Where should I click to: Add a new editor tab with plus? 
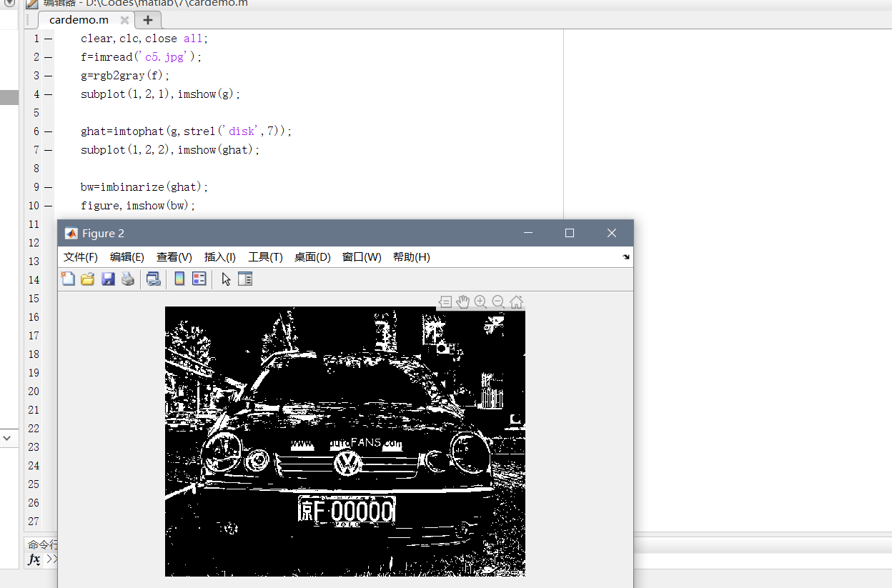[148, 20]
